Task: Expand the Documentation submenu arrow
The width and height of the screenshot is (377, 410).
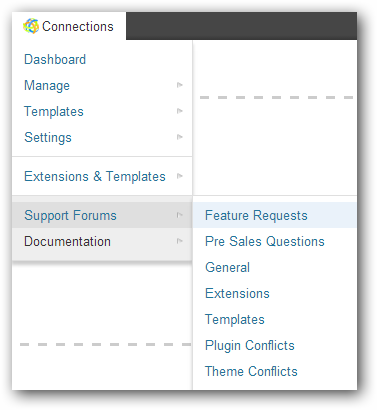Action: (180, 241)
